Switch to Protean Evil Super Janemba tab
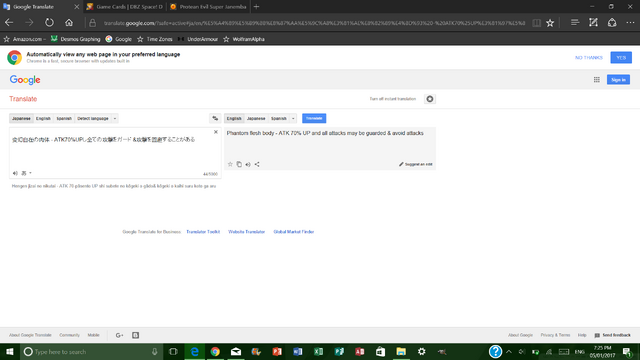This screenshot has width=640, height=360. coord(208,7)
